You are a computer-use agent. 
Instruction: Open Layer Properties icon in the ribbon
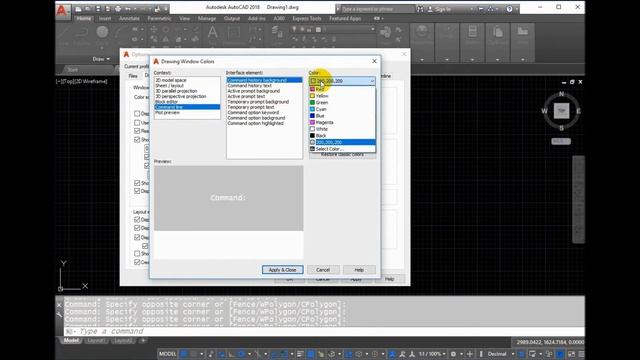tap(278, 32)
